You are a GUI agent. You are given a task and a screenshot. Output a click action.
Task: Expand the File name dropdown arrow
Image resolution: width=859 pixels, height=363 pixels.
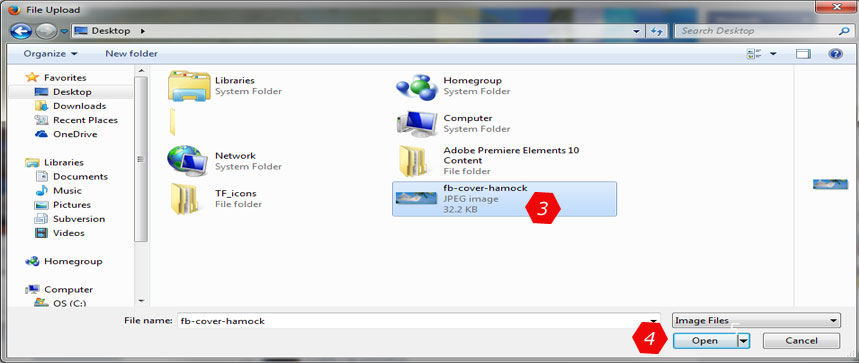pyautogui.click(x=654, y=321)
